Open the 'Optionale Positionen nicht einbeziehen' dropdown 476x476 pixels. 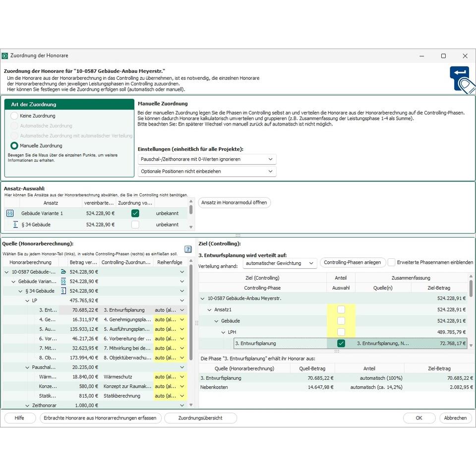pyautogui.click(x=207, y=171)
